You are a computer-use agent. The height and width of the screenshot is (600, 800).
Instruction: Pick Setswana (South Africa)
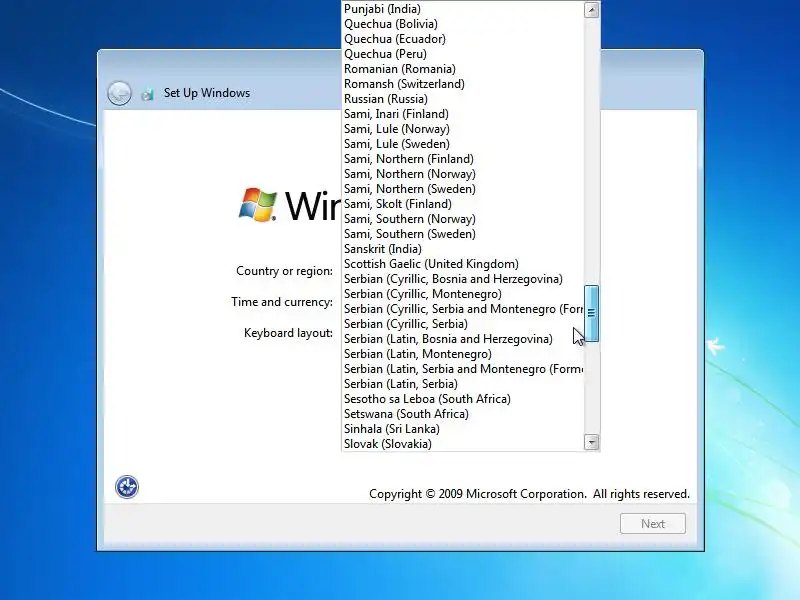463,414
